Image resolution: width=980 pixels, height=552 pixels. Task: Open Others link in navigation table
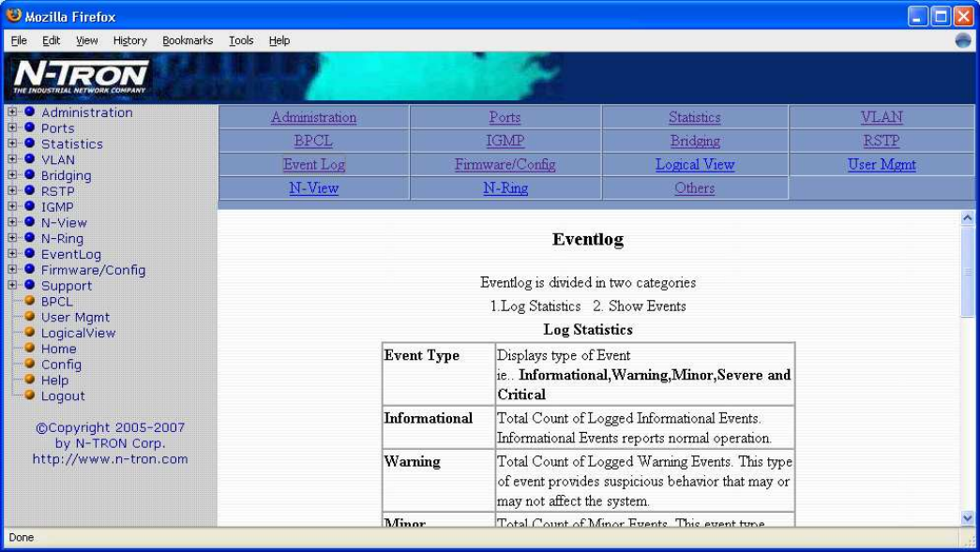694,188
